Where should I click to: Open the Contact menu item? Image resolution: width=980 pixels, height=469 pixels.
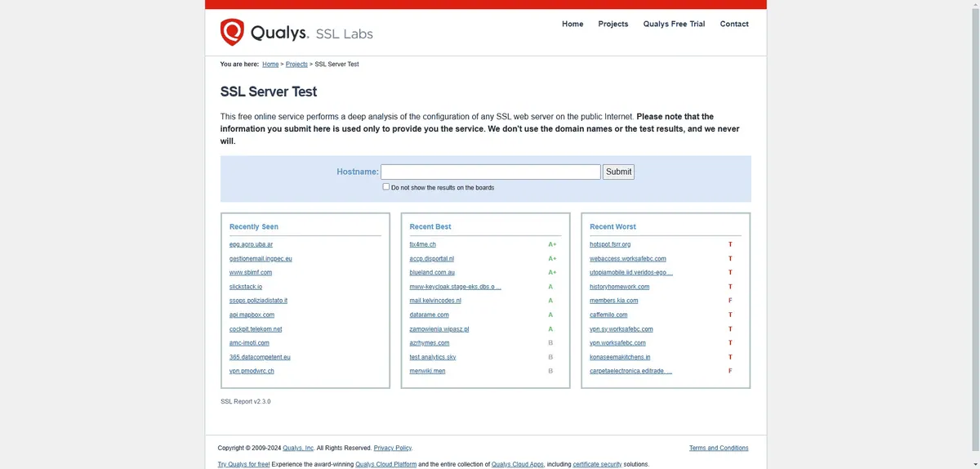[734, 24]
